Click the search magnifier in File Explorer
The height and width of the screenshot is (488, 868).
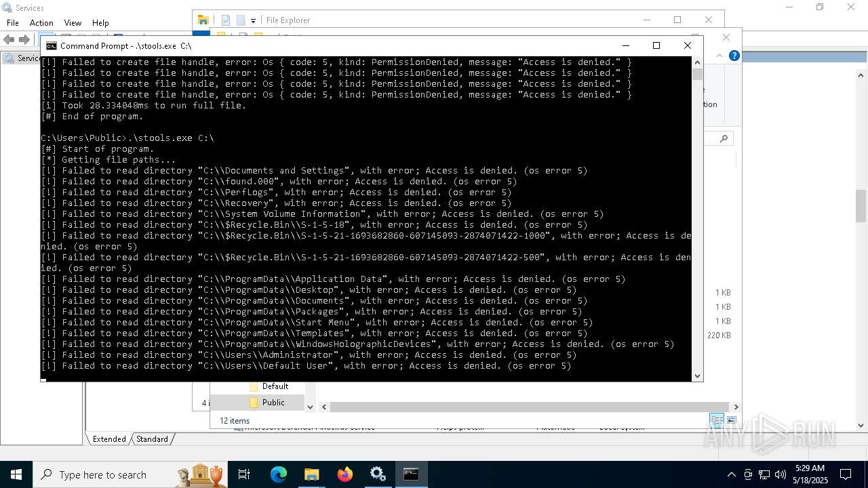tap(724, 138)
